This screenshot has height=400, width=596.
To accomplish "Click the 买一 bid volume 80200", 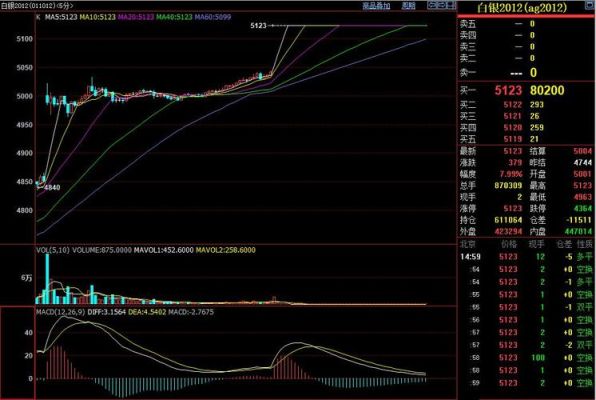I will pyautogui.click(x=547, y=90).
